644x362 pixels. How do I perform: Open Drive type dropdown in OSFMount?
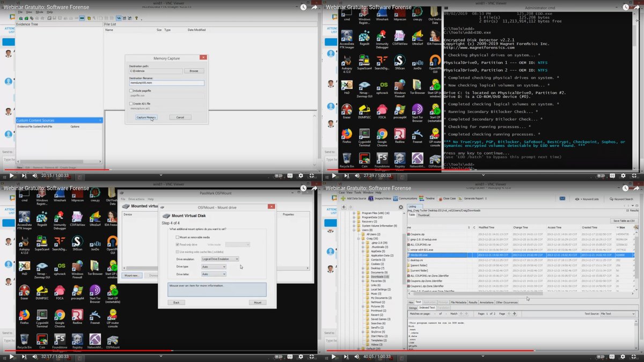(x=214, y=267)
